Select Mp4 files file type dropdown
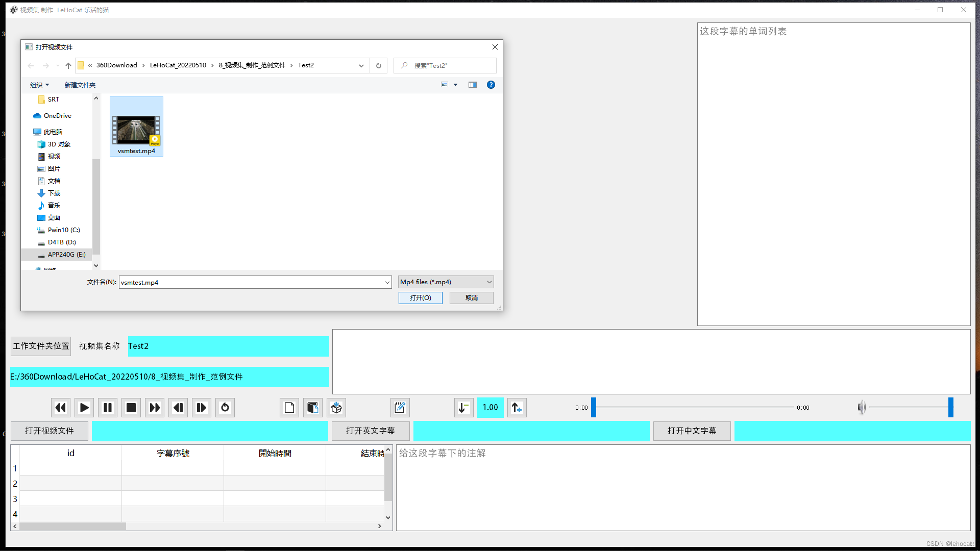 point(444,282)
